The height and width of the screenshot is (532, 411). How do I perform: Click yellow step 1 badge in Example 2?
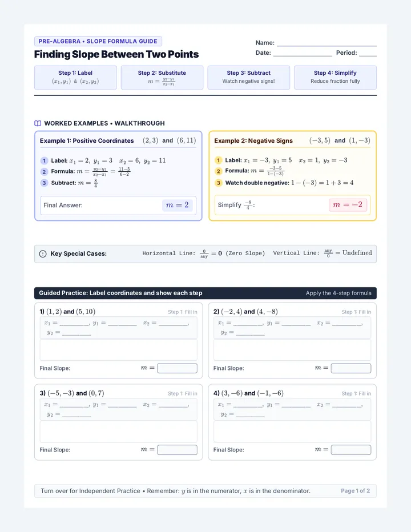click(x=218, y=160)
